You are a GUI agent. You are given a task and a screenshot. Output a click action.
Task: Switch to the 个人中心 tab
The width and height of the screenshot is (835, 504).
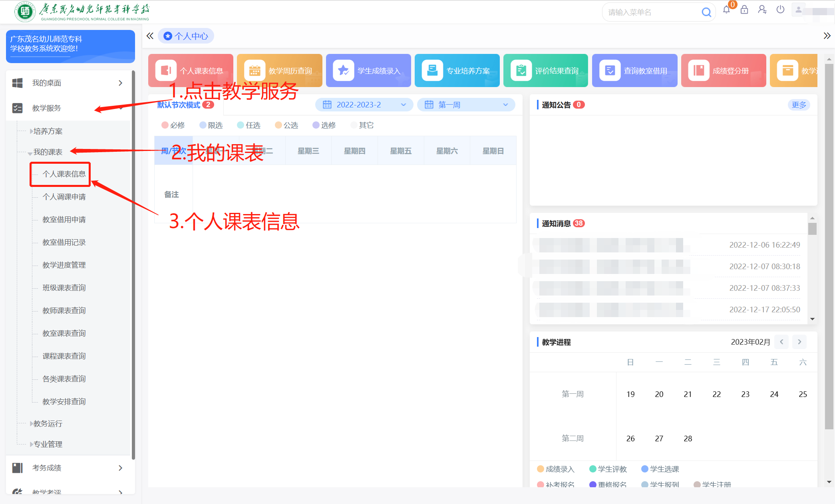click(186, 36)
